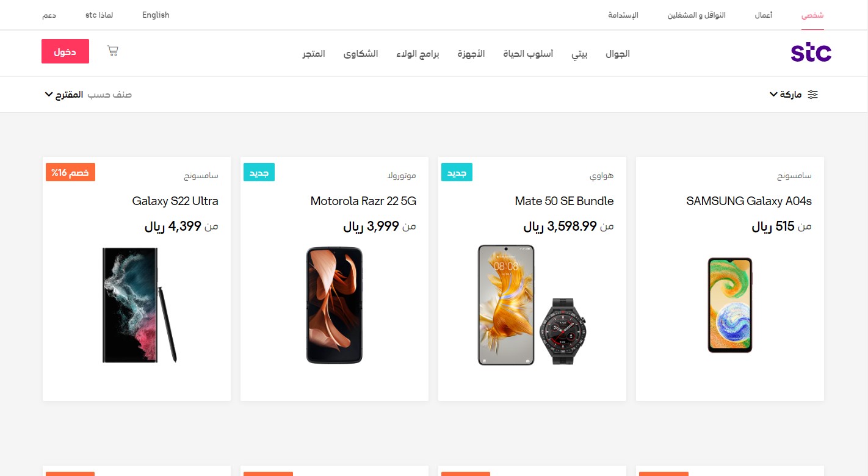
Task: Click the filter sliders icon beside ماركة
Action: 812,95
